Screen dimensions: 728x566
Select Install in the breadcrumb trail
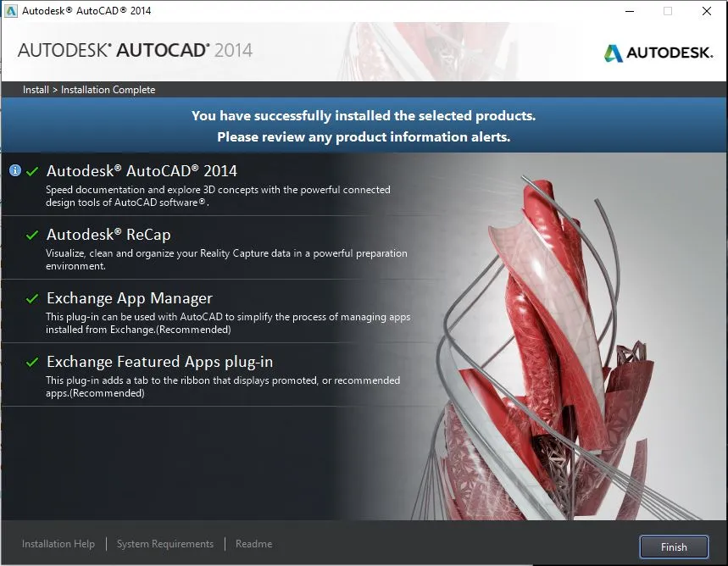click(35, 89)
